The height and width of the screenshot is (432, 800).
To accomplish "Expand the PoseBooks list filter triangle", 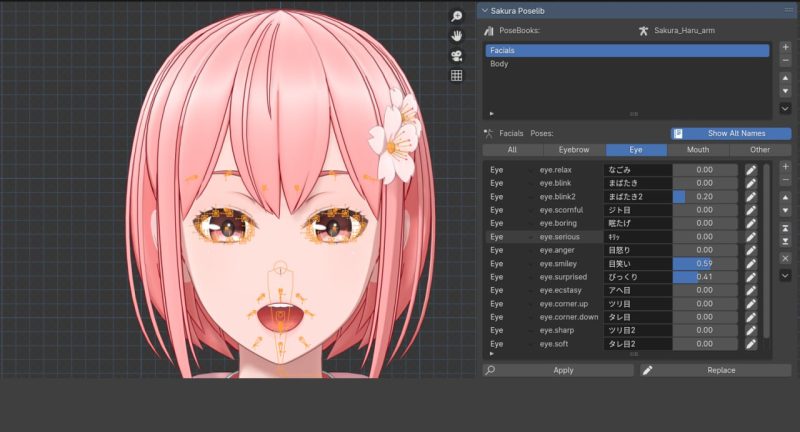I will pos(491,114).
